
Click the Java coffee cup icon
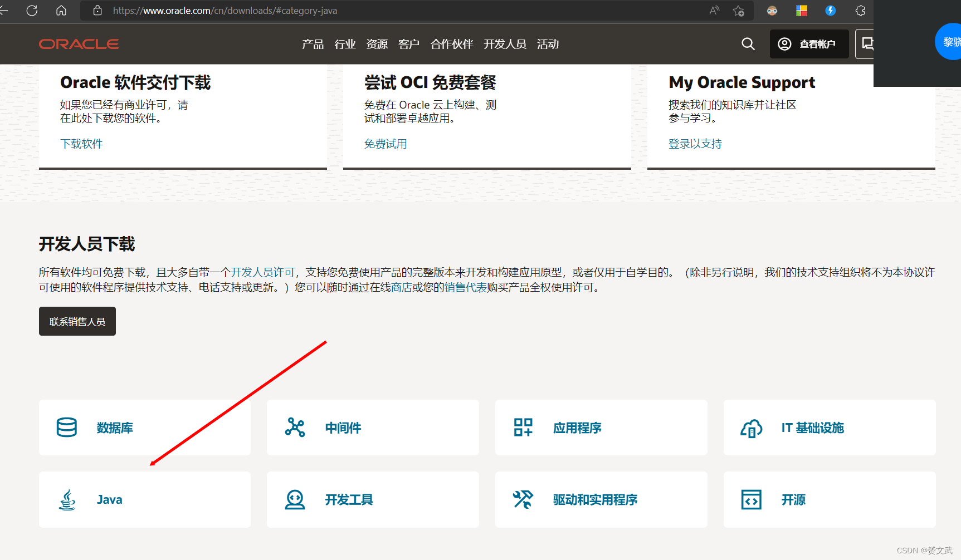67,500
